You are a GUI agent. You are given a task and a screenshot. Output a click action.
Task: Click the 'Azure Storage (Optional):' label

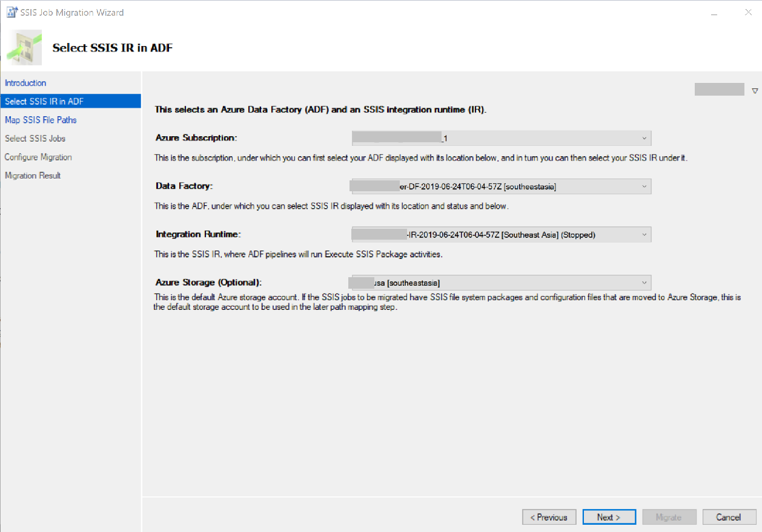tap(208, 282)
